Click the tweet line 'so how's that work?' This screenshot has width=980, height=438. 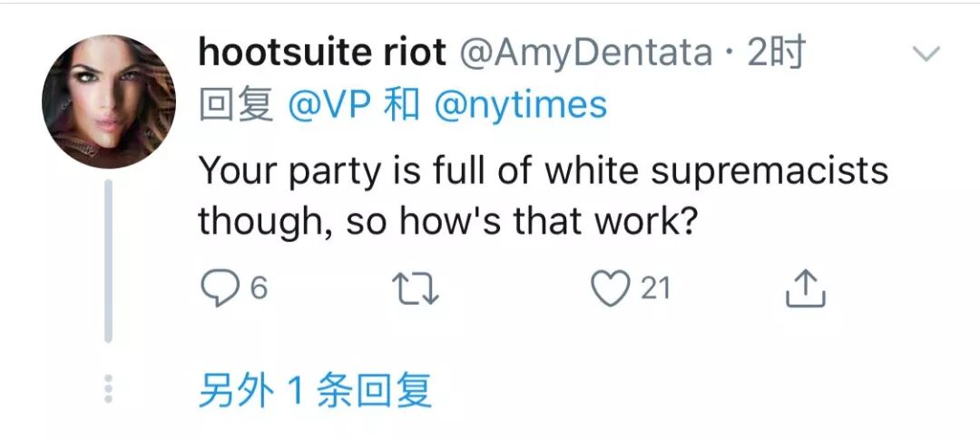522,220
